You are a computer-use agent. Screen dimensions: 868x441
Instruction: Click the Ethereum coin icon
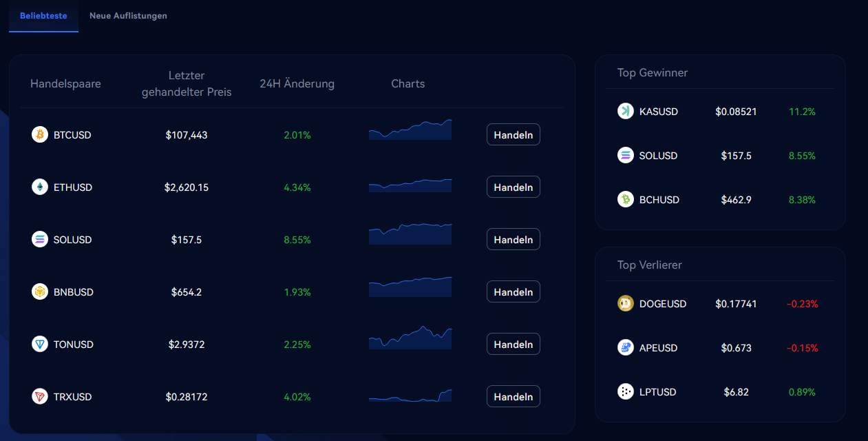40,187
